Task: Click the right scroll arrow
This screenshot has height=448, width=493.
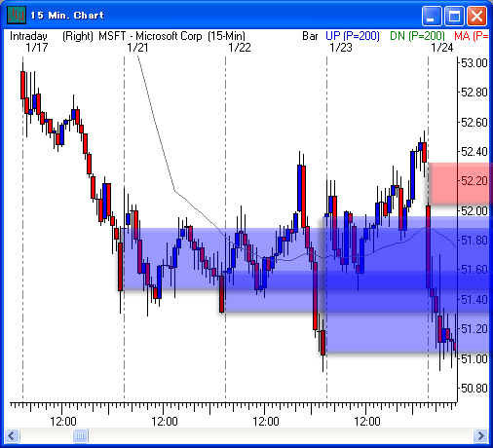Action: (x=480, y=435)
